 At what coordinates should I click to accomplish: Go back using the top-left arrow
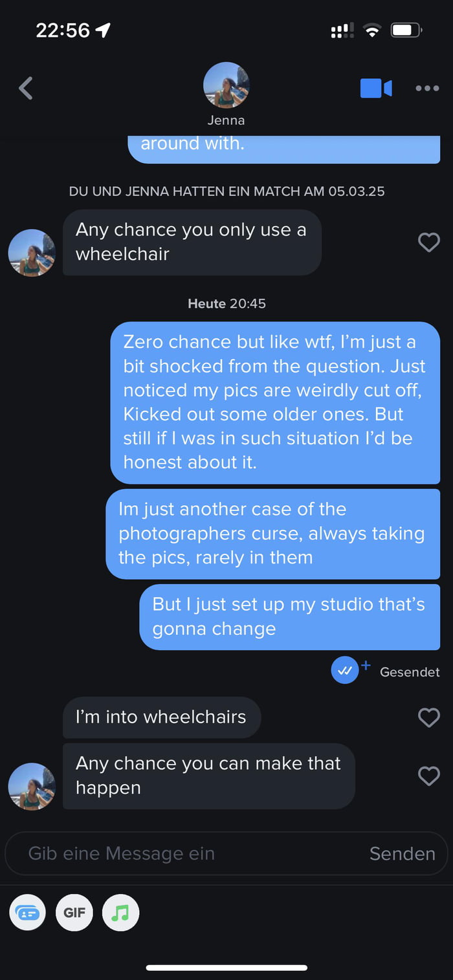coord(26,88)
